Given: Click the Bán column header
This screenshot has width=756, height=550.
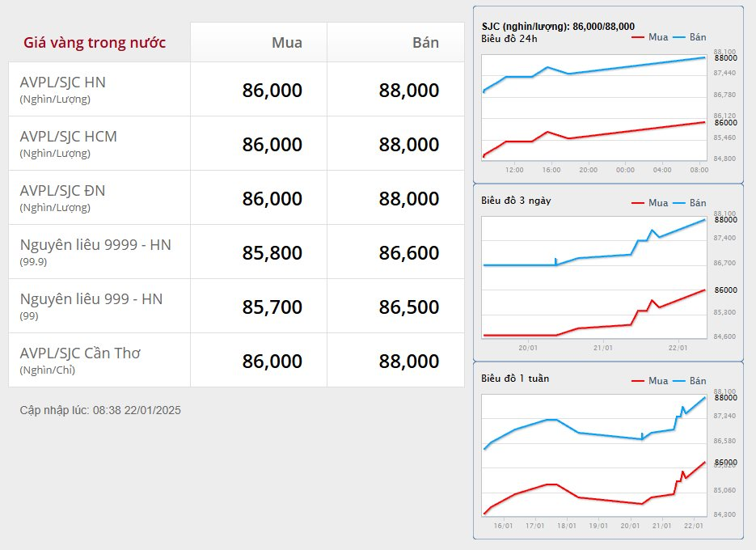Looking at the screenshot, I should pos(425,42).
